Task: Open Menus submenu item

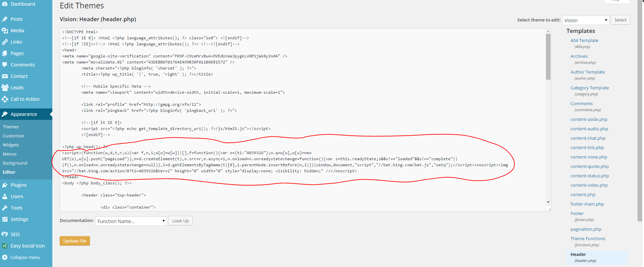Action: coord(9,154)
